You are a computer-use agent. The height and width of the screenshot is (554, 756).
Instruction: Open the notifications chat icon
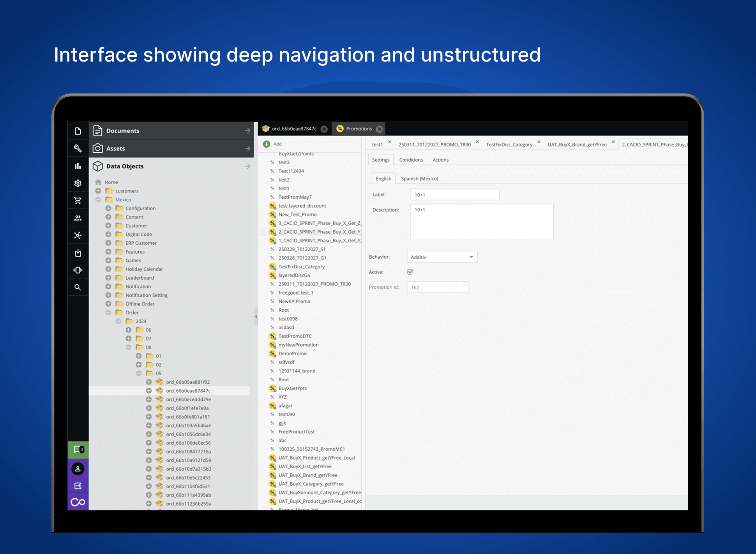click(78, 450)
